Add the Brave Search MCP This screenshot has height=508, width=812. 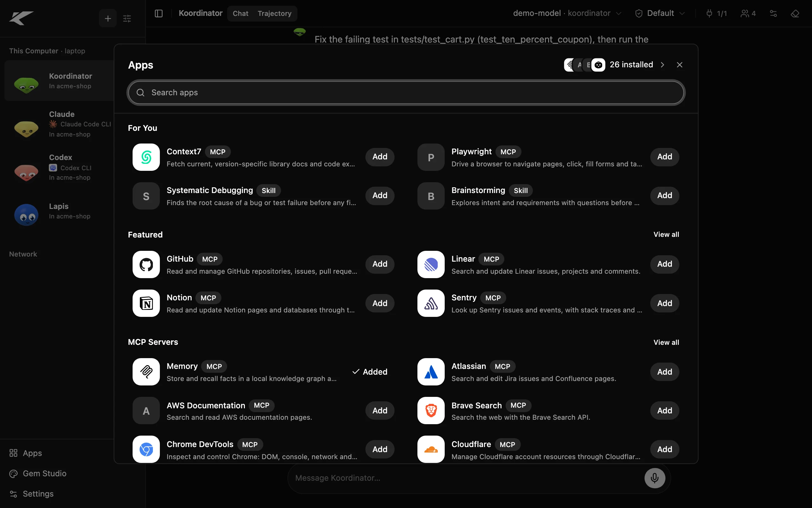click(665, 411)
